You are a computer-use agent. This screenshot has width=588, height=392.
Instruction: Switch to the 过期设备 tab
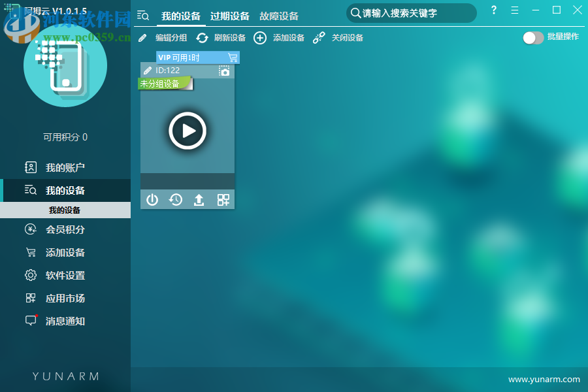[231, 16]
